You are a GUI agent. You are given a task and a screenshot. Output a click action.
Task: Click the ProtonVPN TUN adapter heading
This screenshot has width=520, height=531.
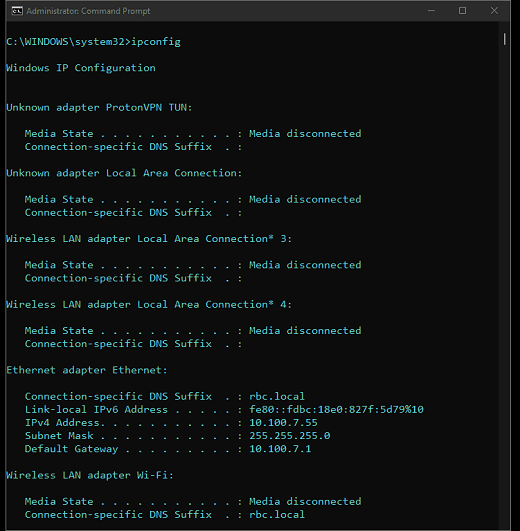coord(99,107)
